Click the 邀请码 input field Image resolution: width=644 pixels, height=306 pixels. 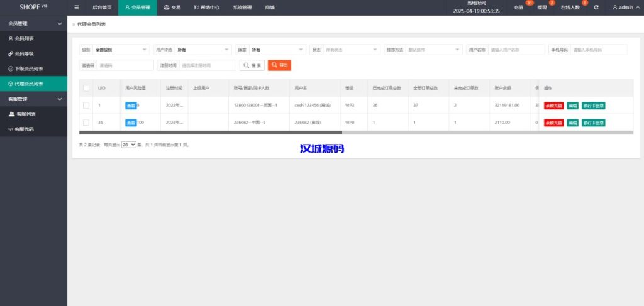[125, 65]
